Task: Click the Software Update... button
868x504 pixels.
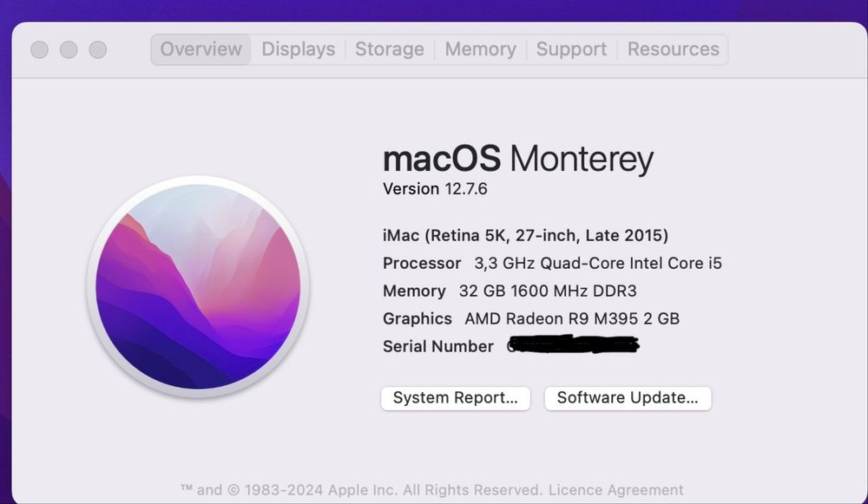Action: [x=628, y=398]
